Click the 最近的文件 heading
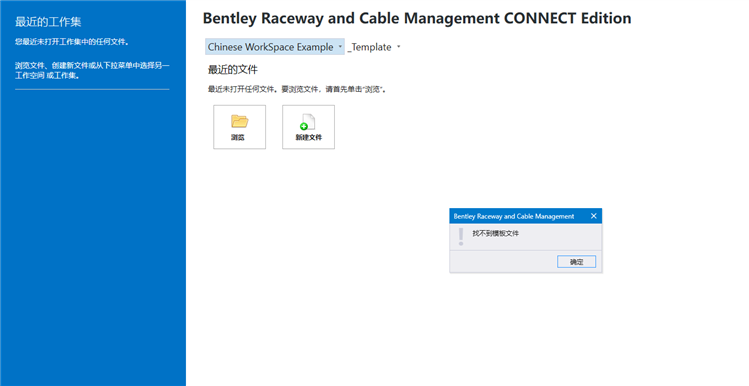 233,70
